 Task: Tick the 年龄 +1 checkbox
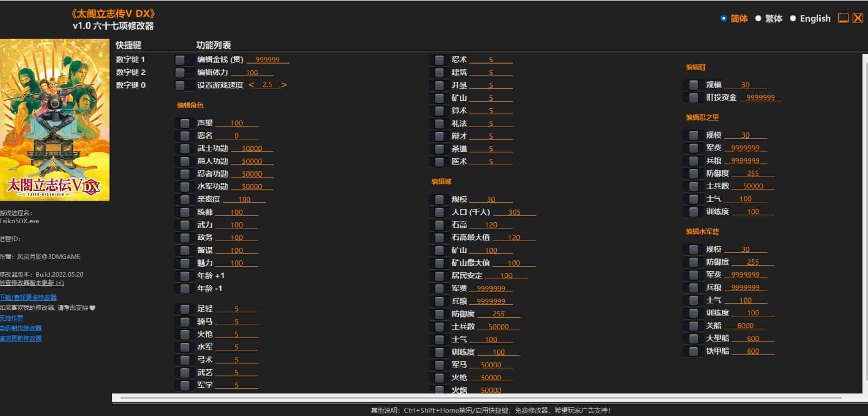tap(185, 276)
